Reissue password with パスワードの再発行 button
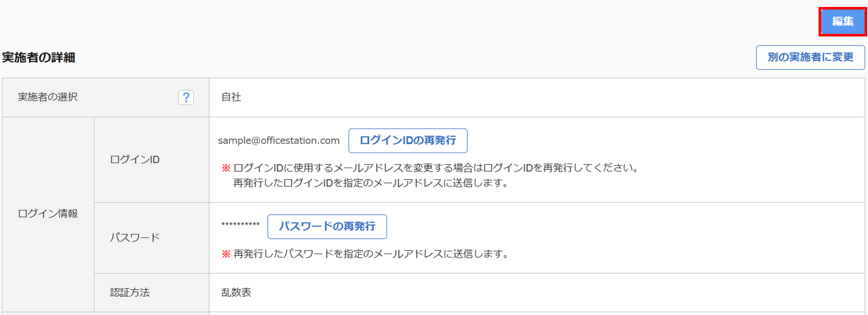This screenshot has width=868, height=315. coord(327,226)
